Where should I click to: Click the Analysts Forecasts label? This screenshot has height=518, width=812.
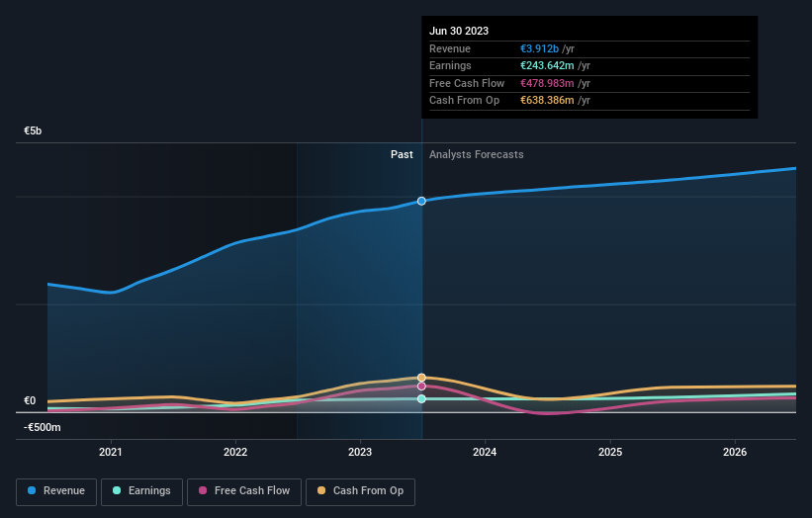[x=477, y=155]
